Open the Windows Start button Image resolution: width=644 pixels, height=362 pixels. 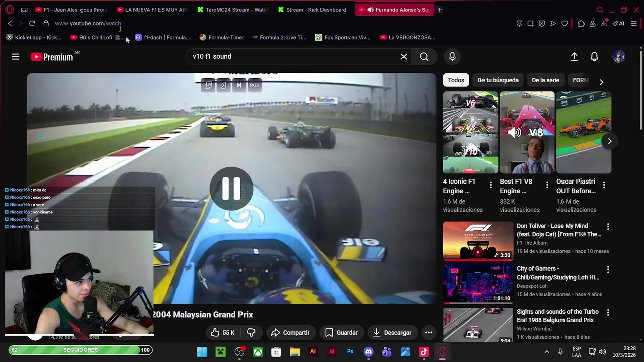(x=202, y=352)
